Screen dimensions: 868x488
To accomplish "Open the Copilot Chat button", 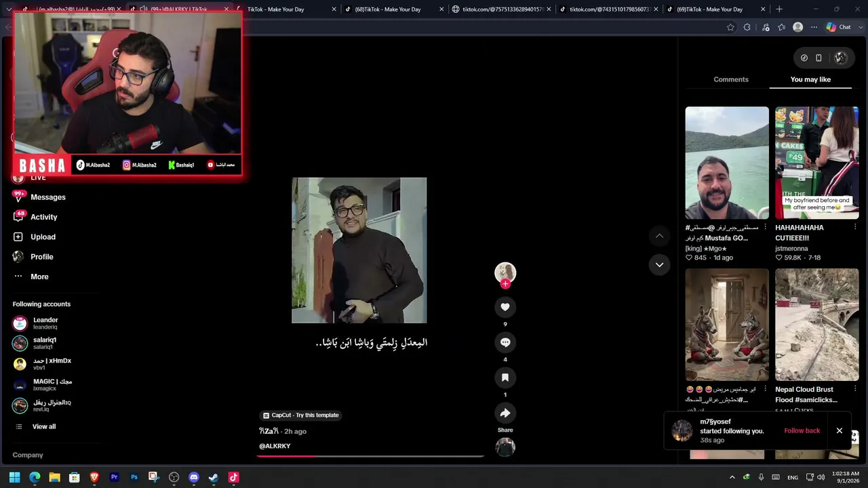I will 838,27.
